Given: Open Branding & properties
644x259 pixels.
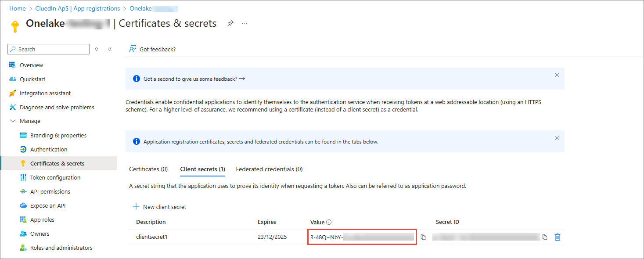Looking at the screenshot, I should coord(58,135).
